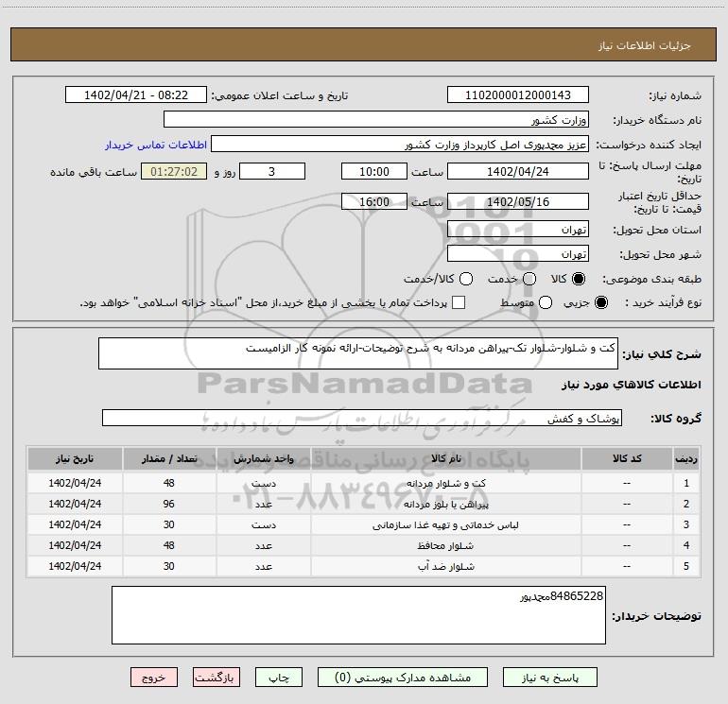
Task: Click the واحد شمارش column header
Action: (x=264, y=459)
